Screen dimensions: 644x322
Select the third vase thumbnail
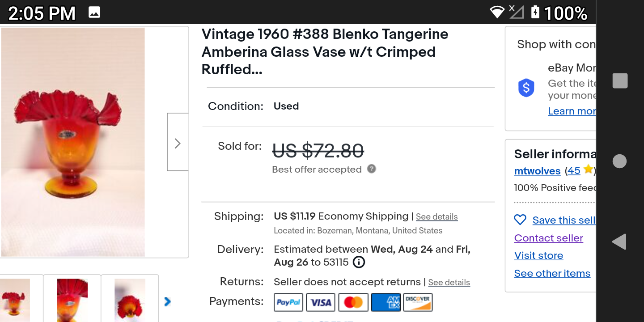click(130, 299)
